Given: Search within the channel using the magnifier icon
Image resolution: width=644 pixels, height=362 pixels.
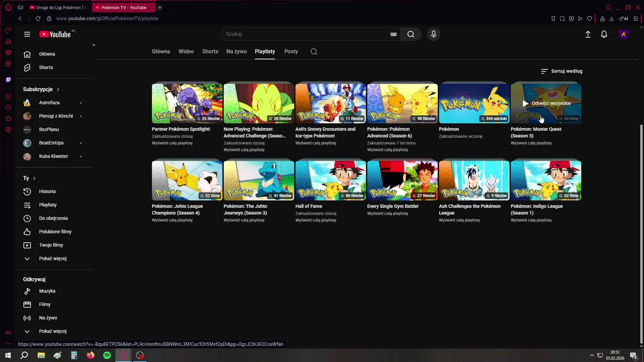Looking at the screenshot, I should pyautogui.click(x=314, y=51).
